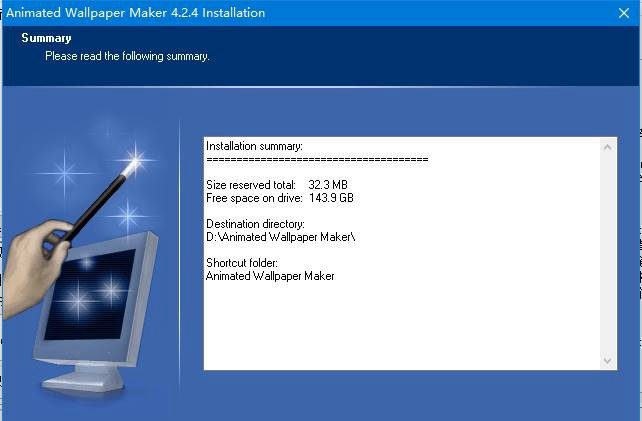Click the "Animated Wallpaper Maker" shortcut folder name
Screen dimensions: 642x421
point(270,276)
